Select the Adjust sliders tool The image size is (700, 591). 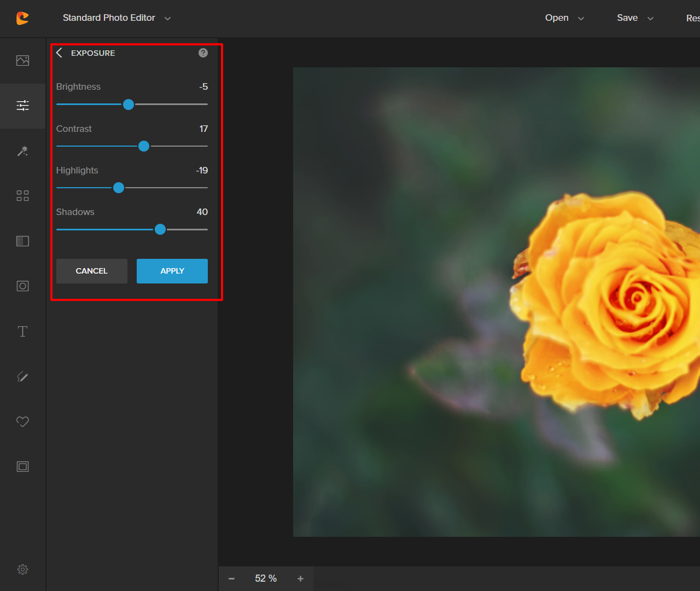tap(22, 105)
